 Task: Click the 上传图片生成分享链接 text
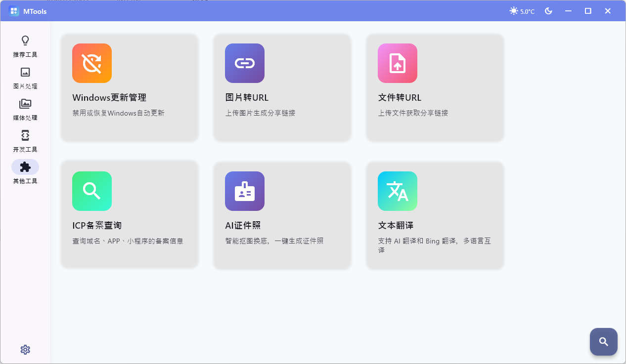pyautogui.click(x=261, y=113)
